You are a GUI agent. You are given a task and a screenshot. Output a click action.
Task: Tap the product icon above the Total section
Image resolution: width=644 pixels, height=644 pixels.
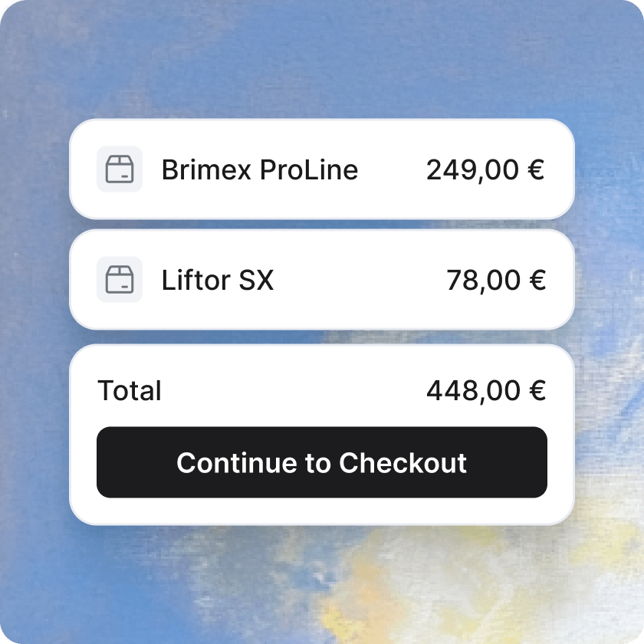(x=120, y=279)
